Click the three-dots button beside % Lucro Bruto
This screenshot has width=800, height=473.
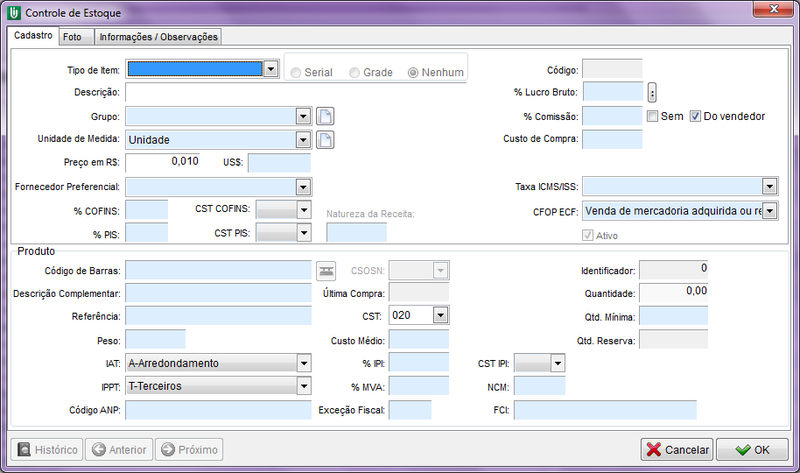click(652, 93)
